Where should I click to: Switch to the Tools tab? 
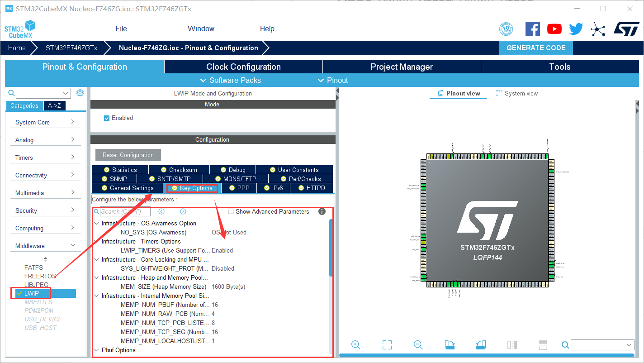click(x=560, y=67)
